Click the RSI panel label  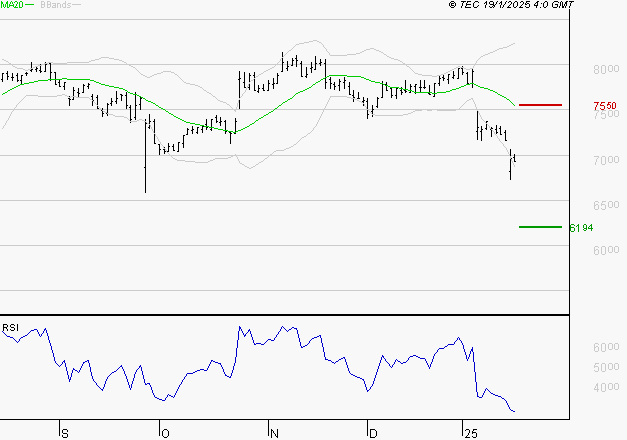point(10,328)
